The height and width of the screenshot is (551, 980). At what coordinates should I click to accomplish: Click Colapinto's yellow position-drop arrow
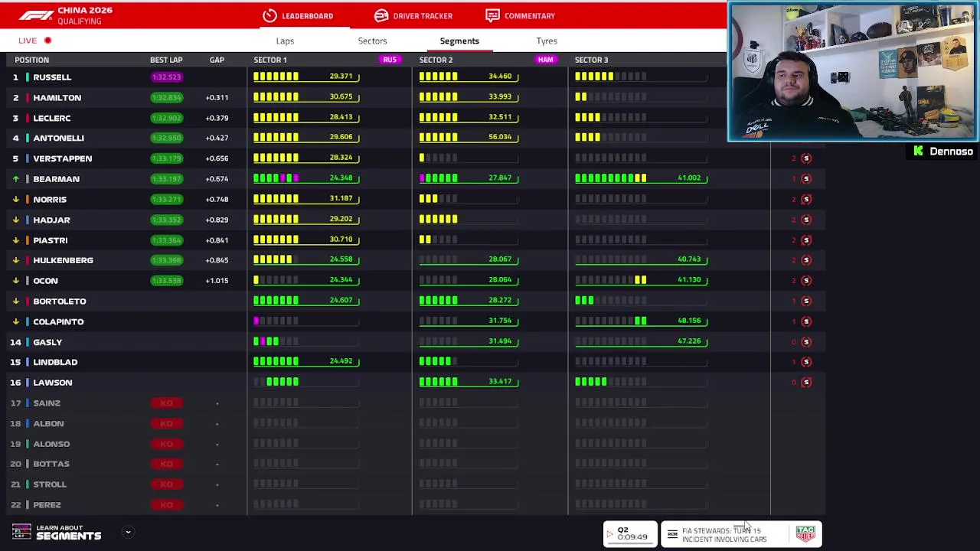coord(15,321)
